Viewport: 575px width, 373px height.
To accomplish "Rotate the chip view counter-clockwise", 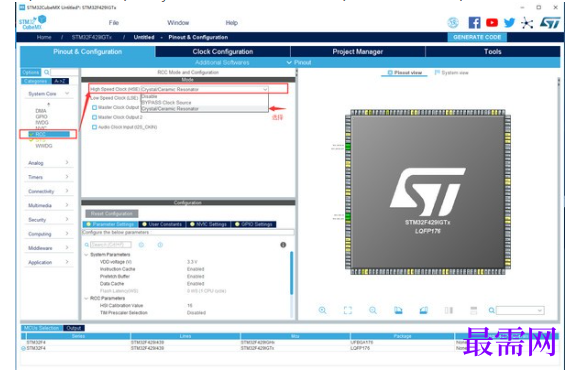I will click(424, 310).
